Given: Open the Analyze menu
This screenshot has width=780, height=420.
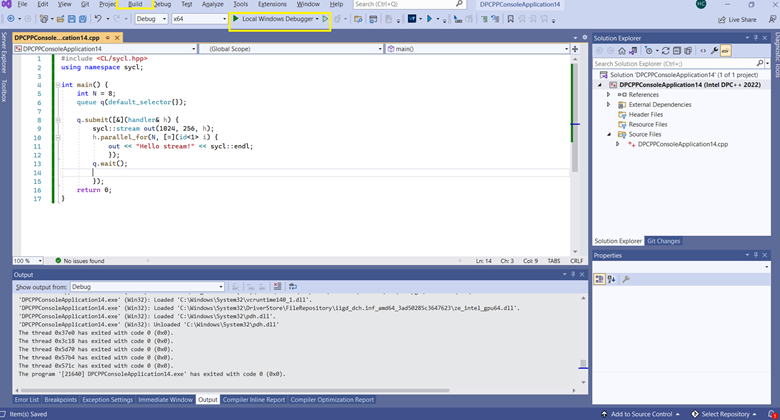Looking at the screenshot, I should (x=212, y=4).
